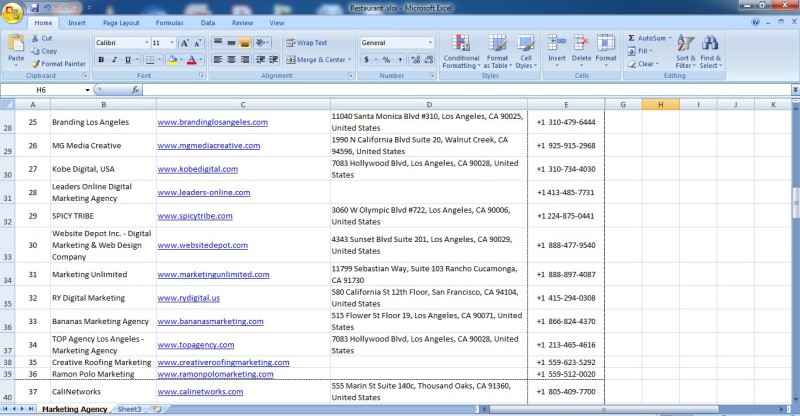Image resolution: width=800 pixels, height=416 pixels.
Task: Open the Marketing Agency sheet tab
Action: (x=75, y=409)
